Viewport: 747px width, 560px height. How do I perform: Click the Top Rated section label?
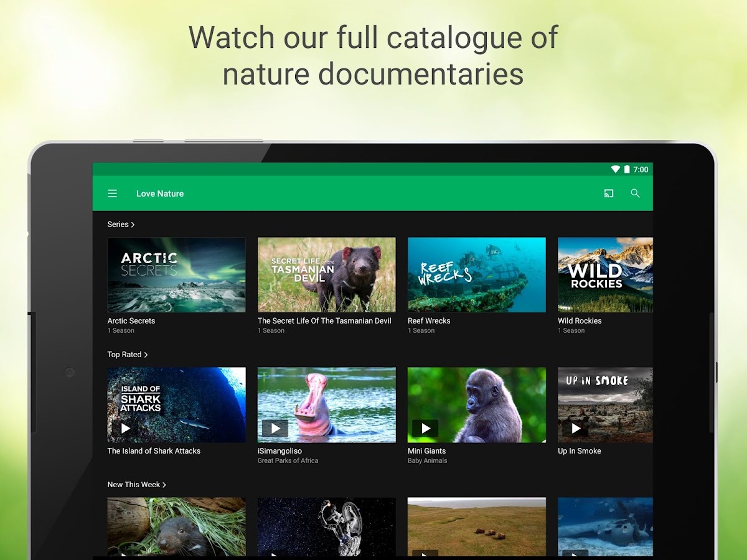(125, 355)
